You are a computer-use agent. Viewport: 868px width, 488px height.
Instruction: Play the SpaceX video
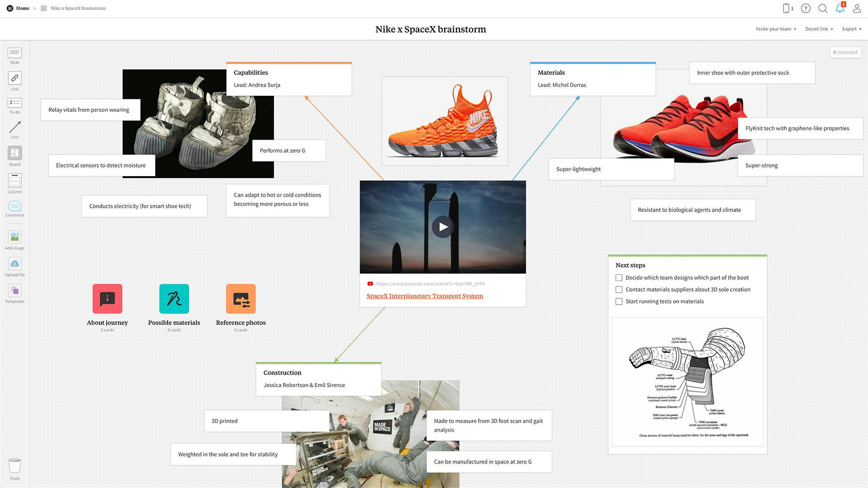pyautogui.click(x=443, y=227)
